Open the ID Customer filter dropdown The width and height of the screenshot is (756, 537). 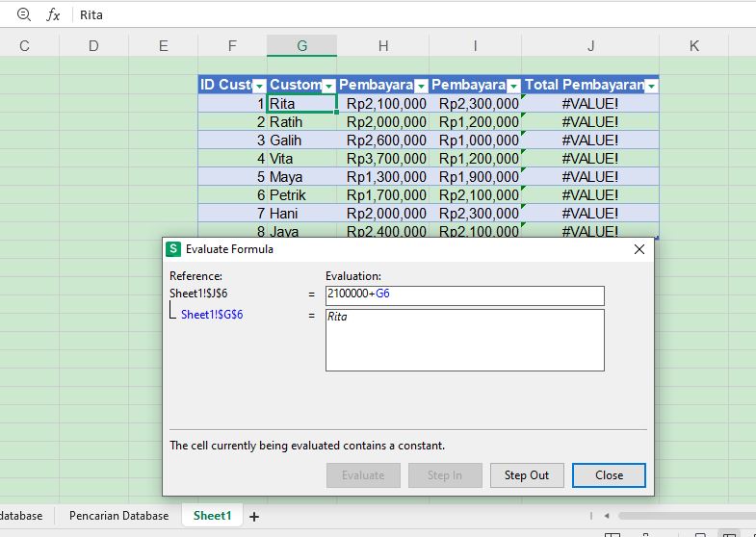coord(259,87)
